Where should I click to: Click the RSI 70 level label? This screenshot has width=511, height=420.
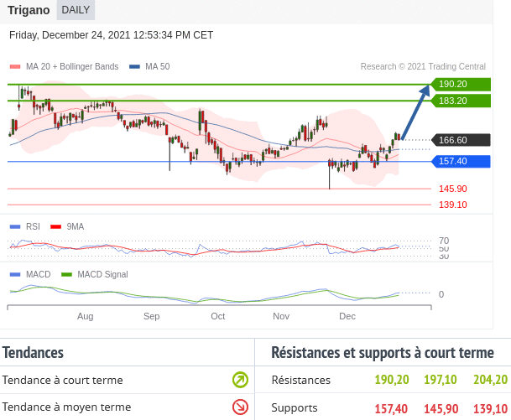(x=444, y=241)
